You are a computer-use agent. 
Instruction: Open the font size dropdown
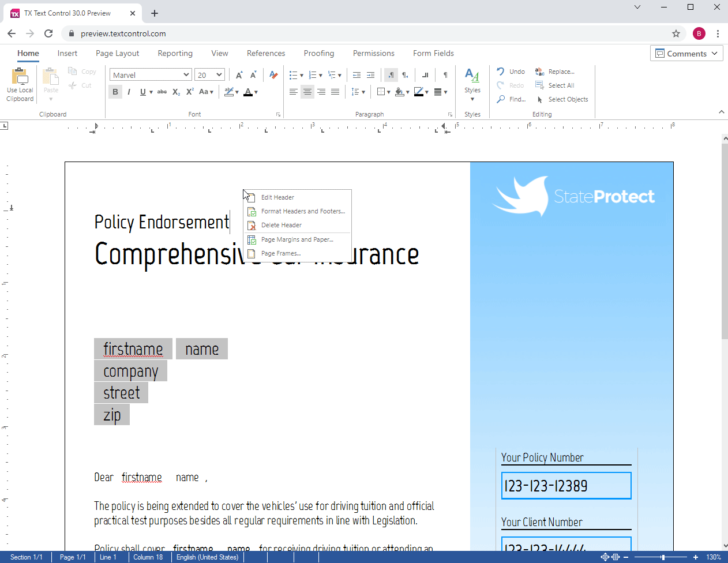(219, 75)
